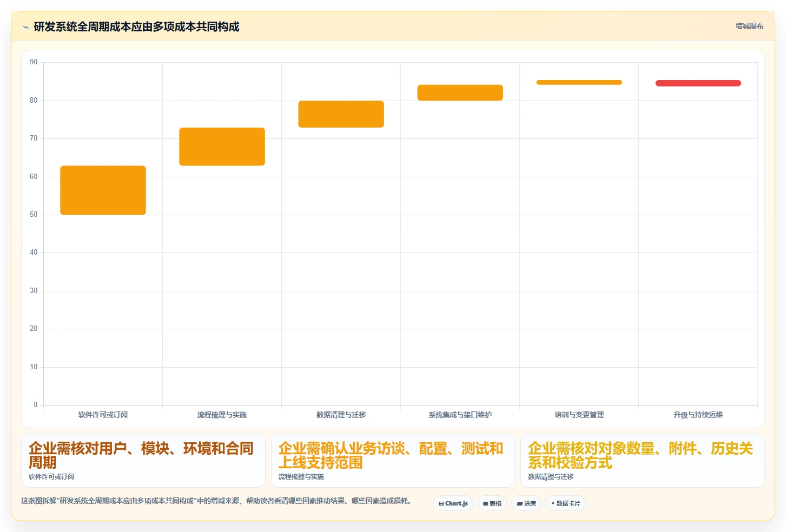
Task: Click the 增减瀑布 tag in header
Action: (x=749, y=26)
